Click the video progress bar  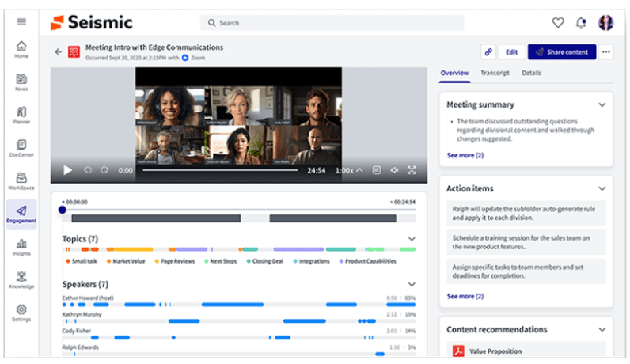pyautogui.click(x=220, y=169)
